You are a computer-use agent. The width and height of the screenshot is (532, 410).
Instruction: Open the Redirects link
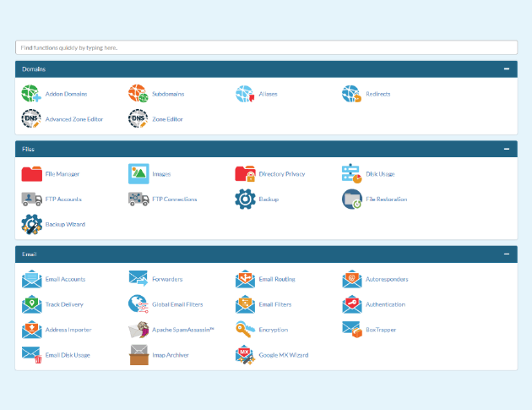pos(377,94)
